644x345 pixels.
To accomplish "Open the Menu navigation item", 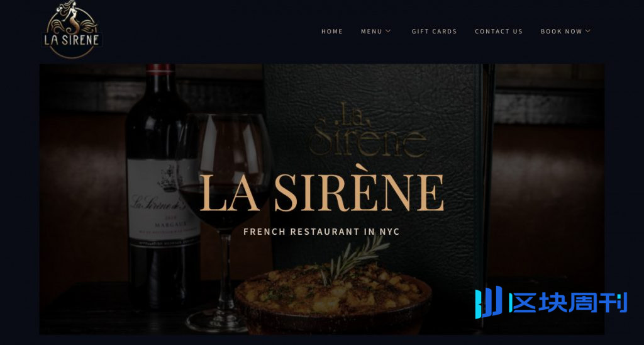I will 371,31.
